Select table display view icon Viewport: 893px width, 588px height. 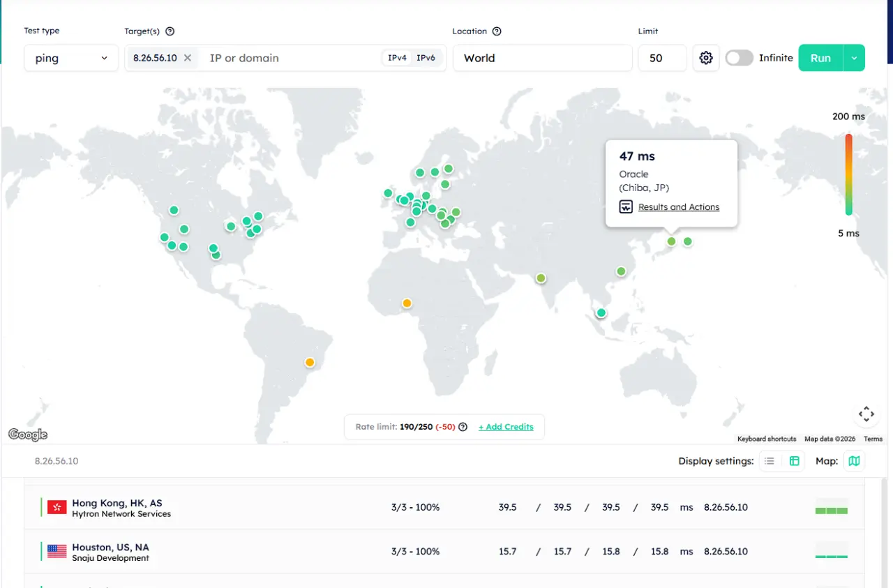(x=794, y=461)
